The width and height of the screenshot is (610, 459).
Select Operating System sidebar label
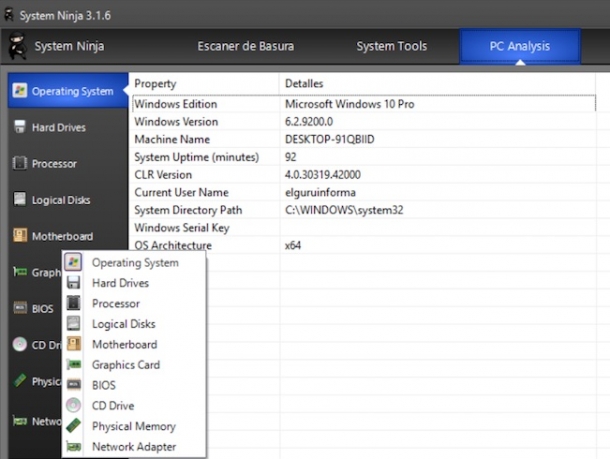click(x=72, y=91)
